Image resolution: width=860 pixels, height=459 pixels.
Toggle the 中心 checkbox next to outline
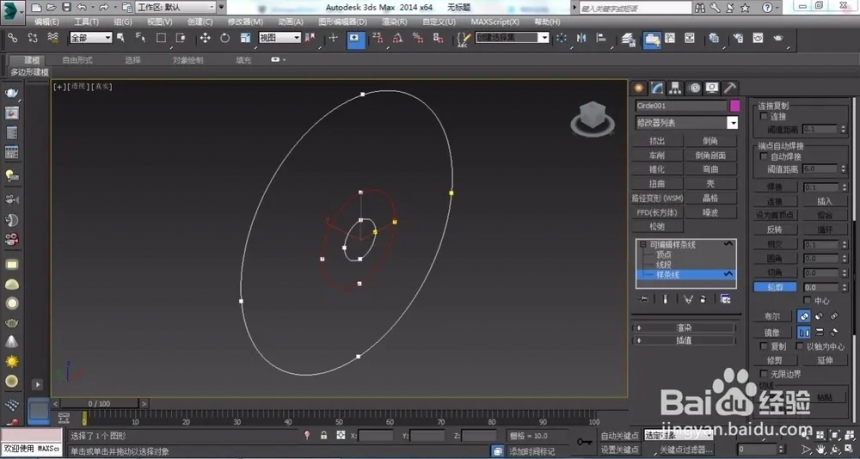(807, 301)
